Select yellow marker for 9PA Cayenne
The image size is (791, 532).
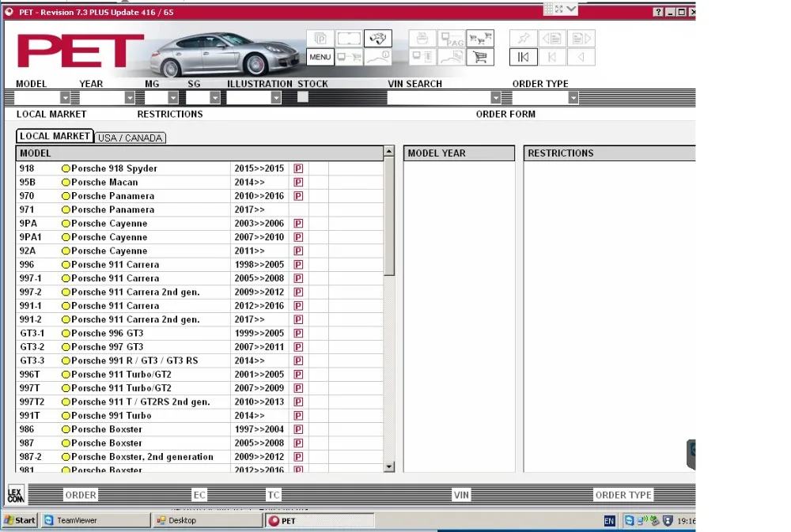click(x=66, y=224)
